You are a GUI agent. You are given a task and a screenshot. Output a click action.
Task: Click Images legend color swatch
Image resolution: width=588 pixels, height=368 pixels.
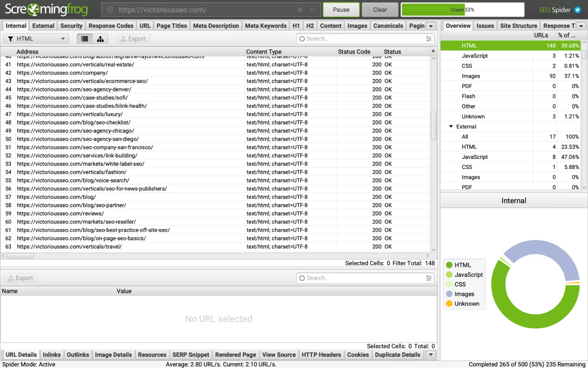(449, 294)
